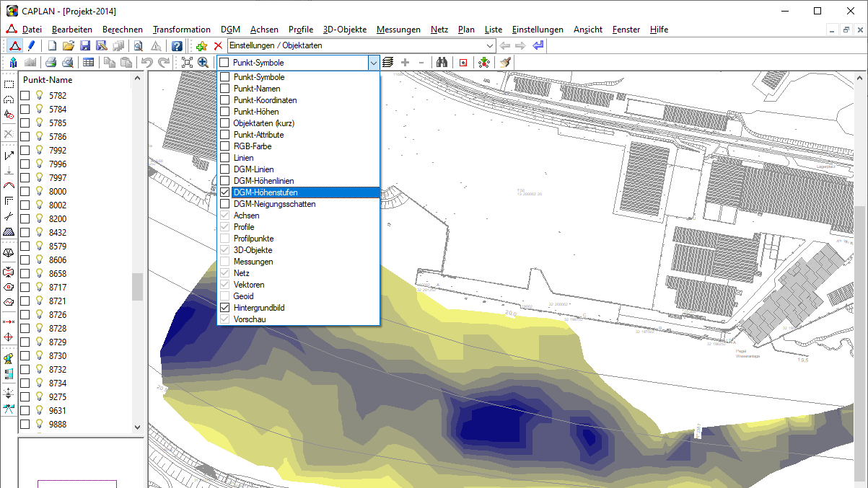Open the DGM menu
The image size is (868, 488).
pyautogui.click(x=230, y=30)
